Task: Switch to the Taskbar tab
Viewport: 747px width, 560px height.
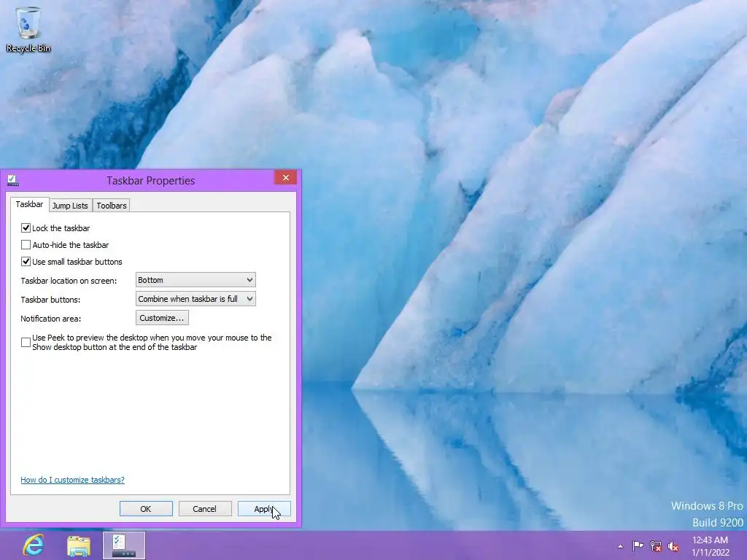Action: 29,204
